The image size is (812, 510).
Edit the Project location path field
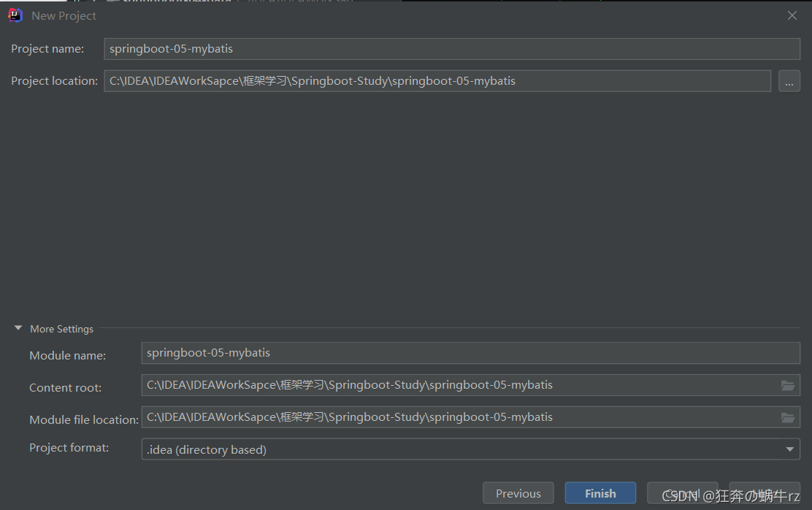coord(437,81)
